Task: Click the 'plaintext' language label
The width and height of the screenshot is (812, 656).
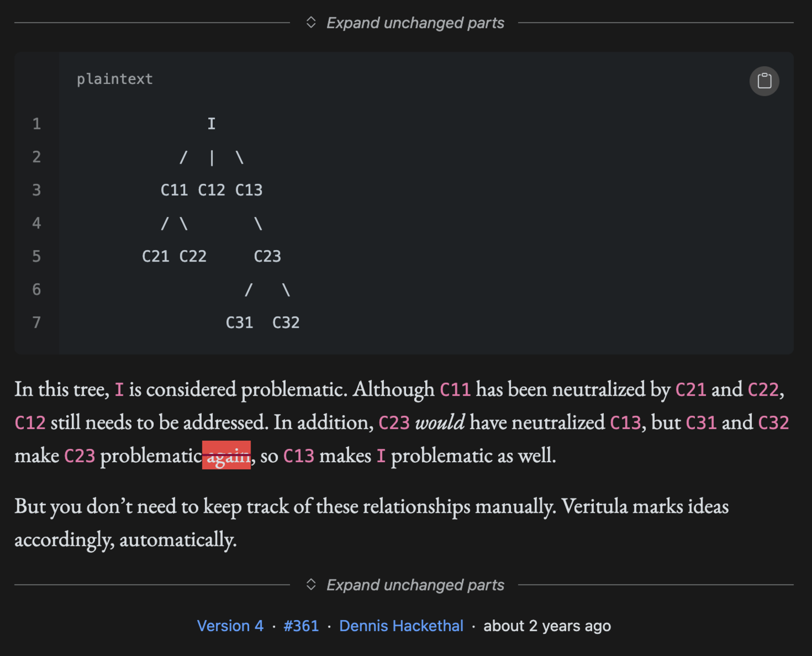Action: [115, 79]
